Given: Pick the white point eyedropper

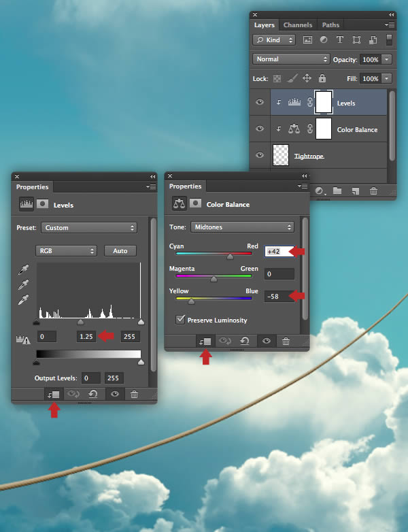Looking at the screenshot, I should (23, 299).
